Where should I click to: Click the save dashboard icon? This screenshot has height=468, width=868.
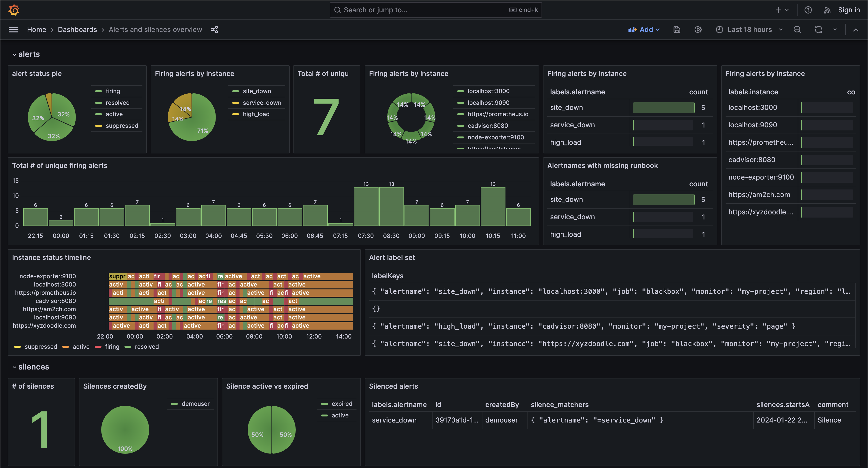tap(677, 30)
